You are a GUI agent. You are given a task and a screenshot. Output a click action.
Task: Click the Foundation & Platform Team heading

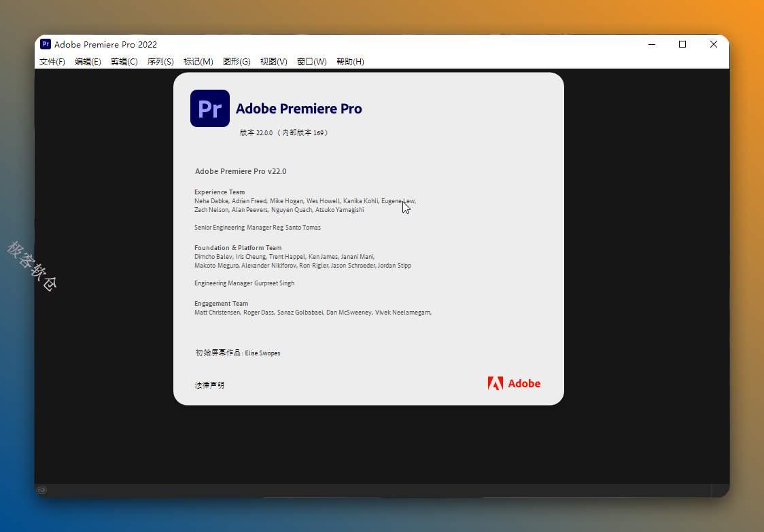coord(238,247)
